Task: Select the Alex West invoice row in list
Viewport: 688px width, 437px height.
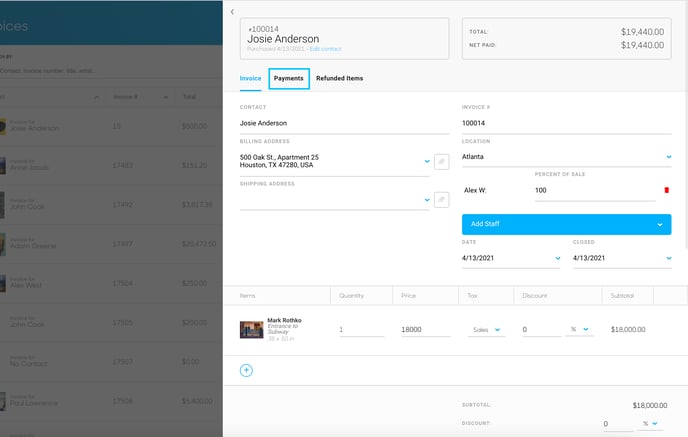Action: click(111, 283)
